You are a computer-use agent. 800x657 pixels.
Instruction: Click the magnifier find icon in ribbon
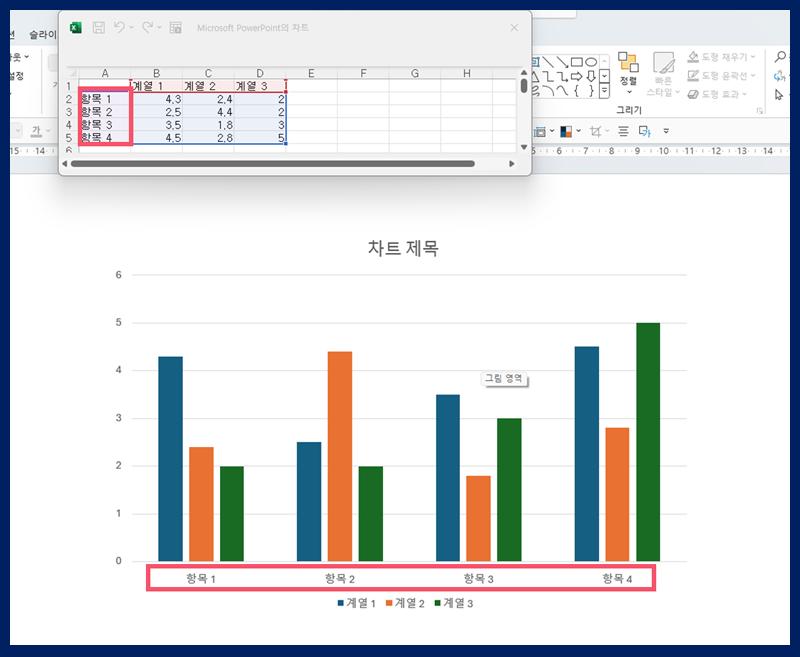pyautogui.click(x=780, y=57)
